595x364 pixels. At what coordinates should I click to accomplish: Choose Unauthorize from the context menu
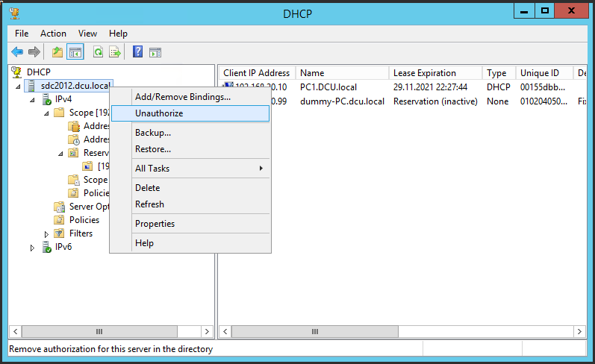click(159, 113)
